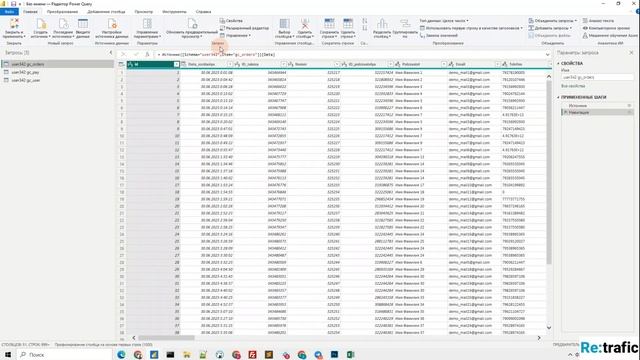This screenshot has width=640, height=360.
Task: Expand the formula bar chevron
Action: (547, 54)
